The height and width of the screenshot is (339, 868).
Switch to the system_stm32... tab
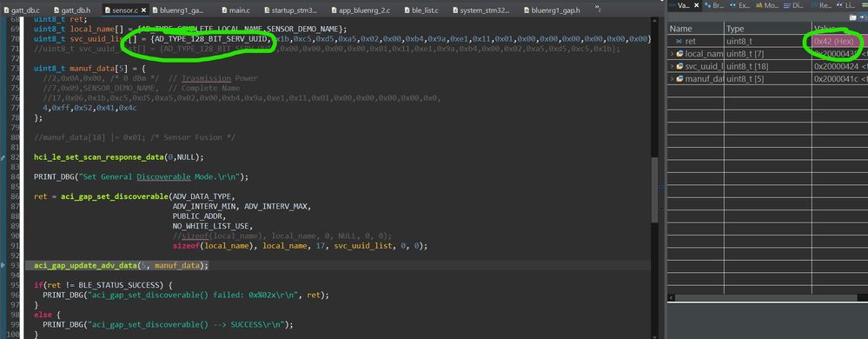(x=481, y=10)
